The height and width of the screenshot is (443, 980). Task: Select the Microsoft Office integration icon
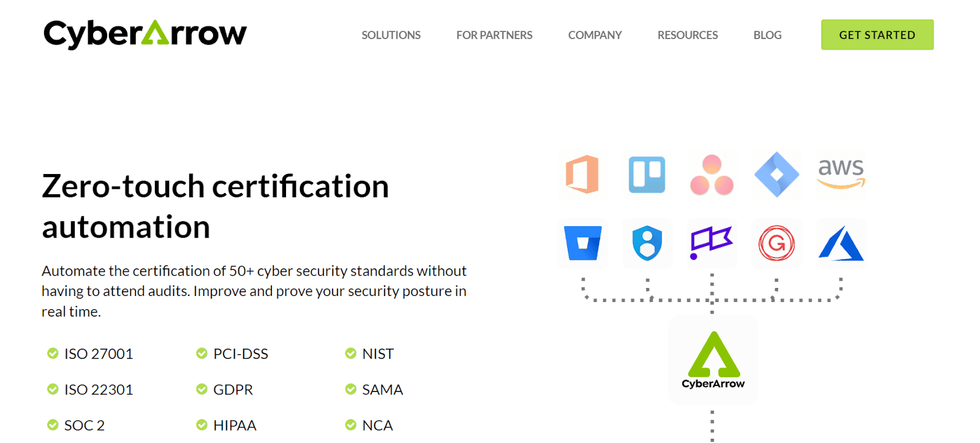click(x=582, y=175)
